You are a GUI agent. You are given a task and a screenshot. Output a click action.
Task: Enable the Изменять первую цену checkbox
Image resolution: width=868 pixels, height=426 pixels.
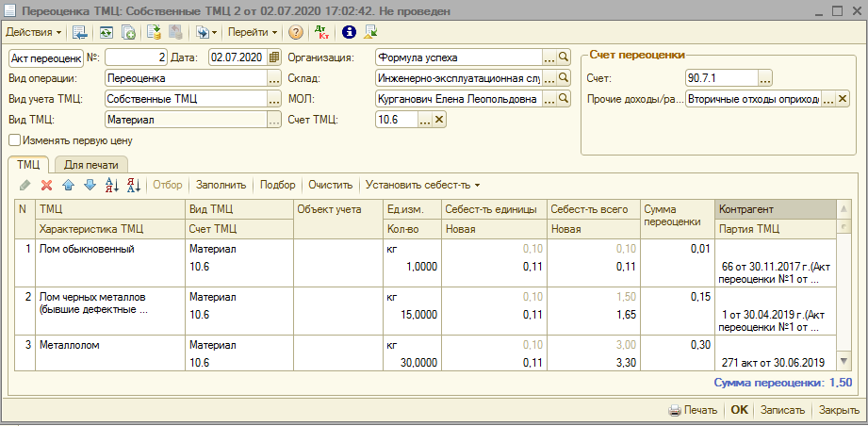(x=14, y=140)
